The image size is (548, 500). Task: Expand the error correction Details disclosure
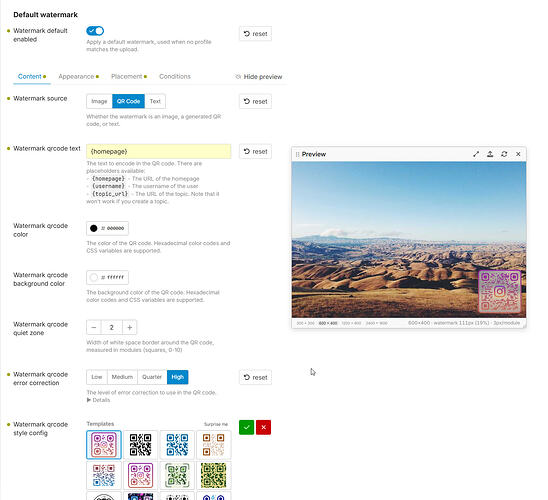98,400
